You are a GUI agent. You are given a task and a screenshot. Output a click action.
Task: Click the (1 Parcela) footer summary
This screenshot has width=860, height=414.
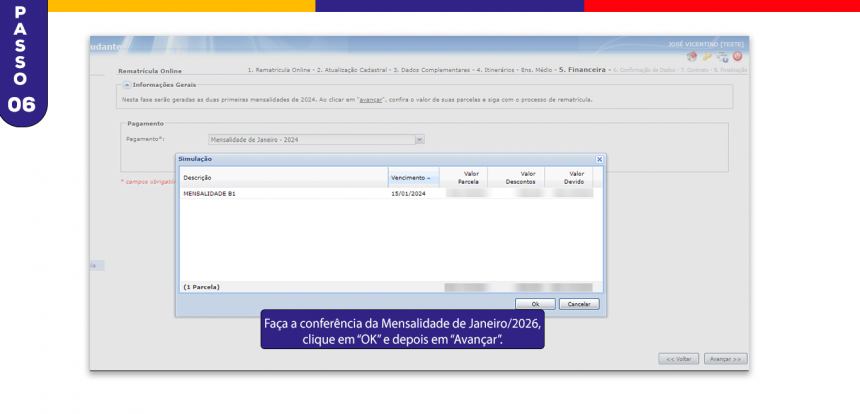tap(201, 287)
